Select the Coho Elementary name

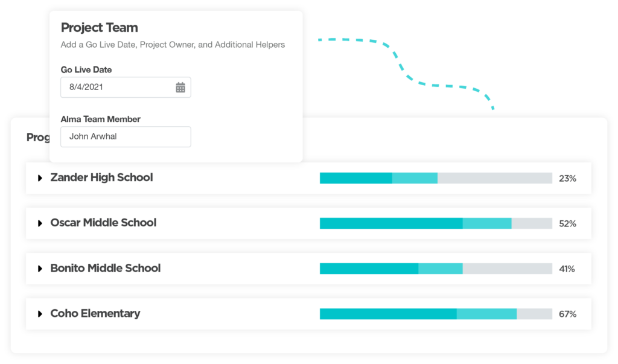tap(95, 313)
